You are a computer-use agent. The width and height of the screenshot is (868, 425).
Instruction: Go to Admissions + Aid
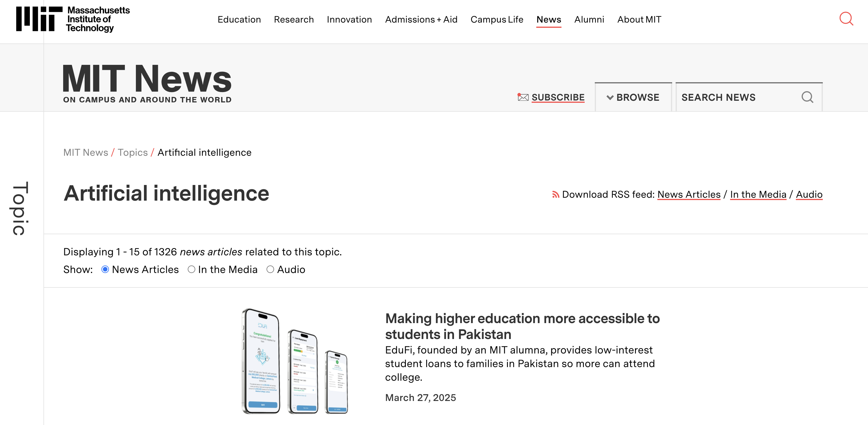pyautogui.click(x=421, y=19)
